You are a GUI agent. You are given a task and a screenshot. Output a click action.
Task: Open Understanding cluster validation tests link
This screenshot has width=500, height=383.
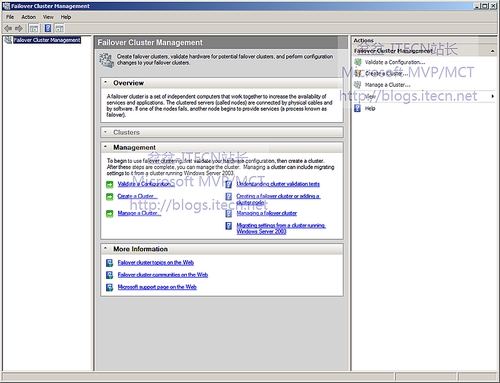click(x=278, y=184)
